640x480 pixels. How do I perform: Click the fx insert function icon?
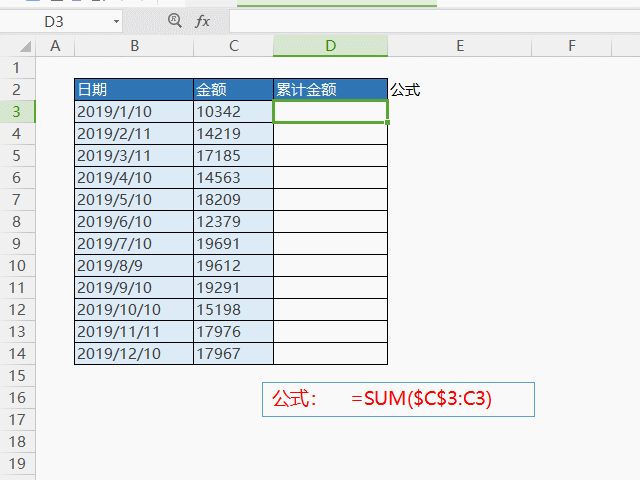(x=202, y=21)
